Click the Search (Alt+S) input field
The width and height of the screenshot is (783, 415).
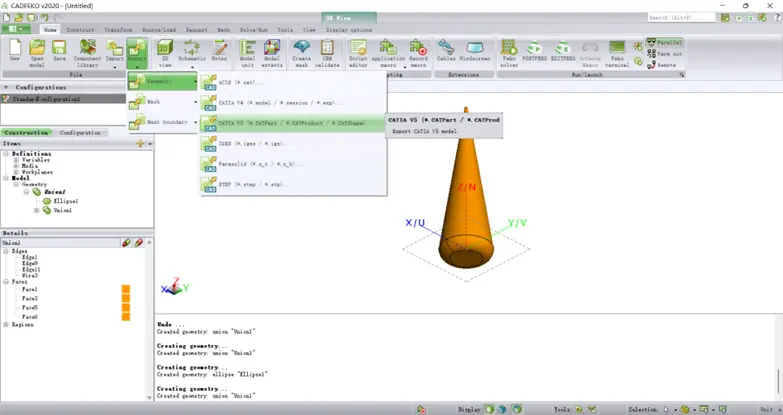coord(682,17)
